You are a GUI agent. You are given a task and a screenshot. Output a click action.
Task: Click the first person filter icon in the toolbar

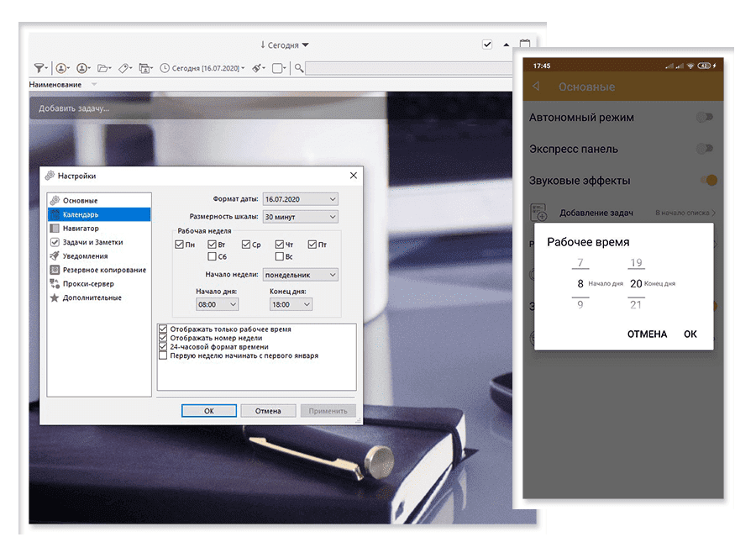tap(62, 68)
